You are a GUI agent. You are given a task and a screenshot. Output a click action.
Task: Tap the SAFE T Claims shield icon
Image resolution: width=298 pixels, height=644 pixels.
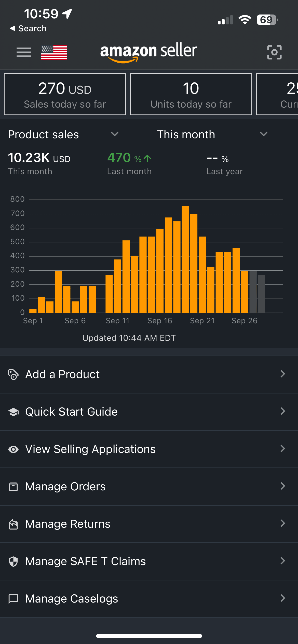coord(13,561)
